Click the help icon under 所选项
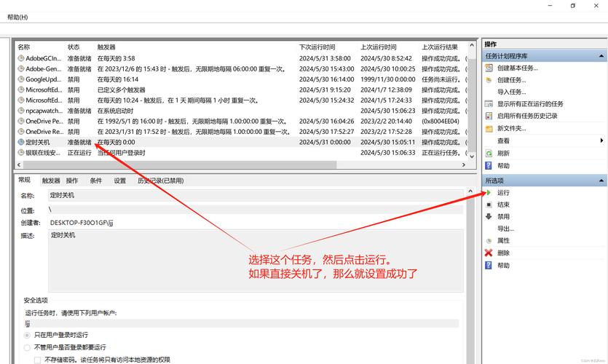The image size is (608, 364). point(489,265)
